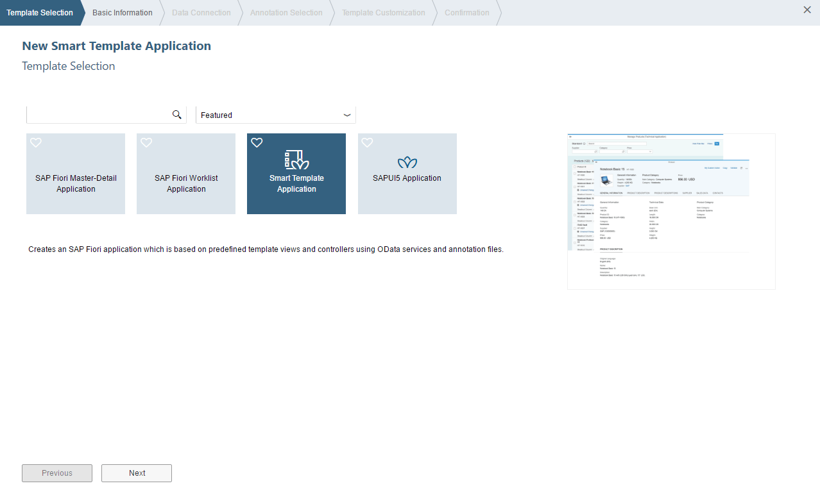Image resolution: width=820 pixels, height=504 pixels.
Task: Go to the Template Customization step
Action: click(384, 13)
